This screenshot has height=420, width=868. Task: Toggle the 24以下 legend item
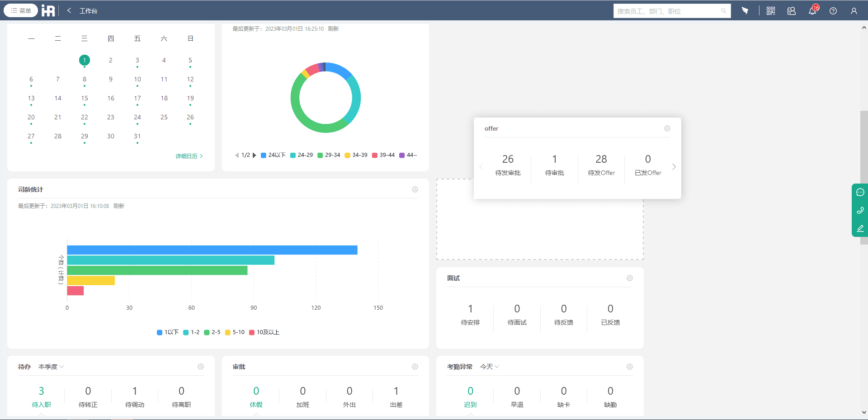[x=273, y=155]
